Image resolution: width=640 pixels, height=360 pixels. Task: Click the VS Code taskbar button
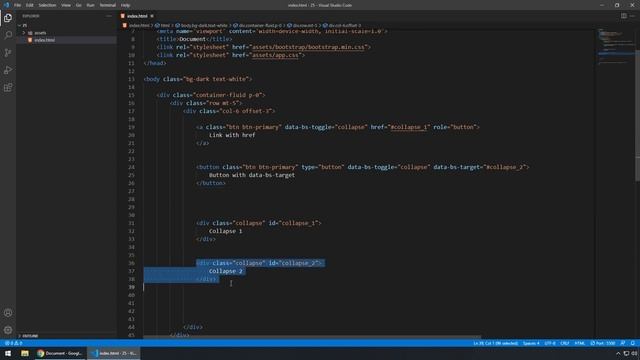pyautogui.click(x=114, y=353)
